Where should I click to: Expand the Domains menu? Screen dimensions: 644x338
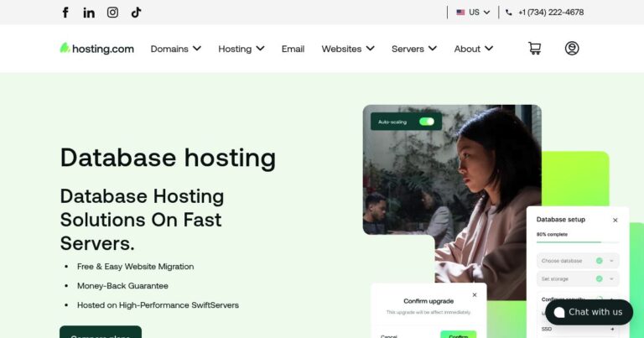coord(175,49)
